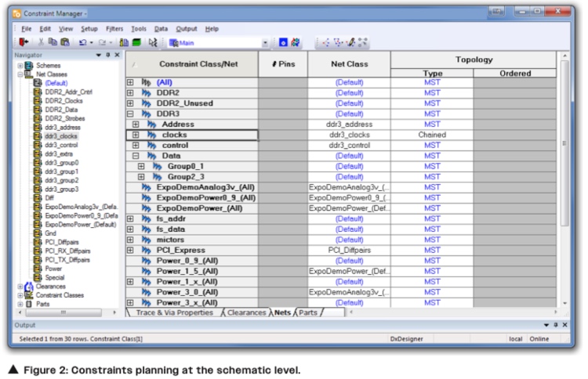Click the Net Class column header
The height and width of the screenshot is (379, 588).
349,64
